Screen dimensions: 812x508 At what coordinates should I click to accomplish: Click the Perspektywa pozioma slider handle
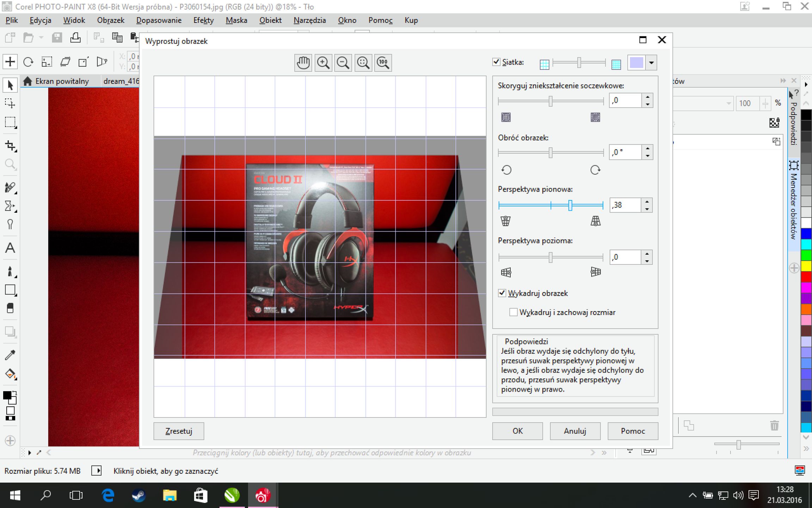click(x=550, y=257)
